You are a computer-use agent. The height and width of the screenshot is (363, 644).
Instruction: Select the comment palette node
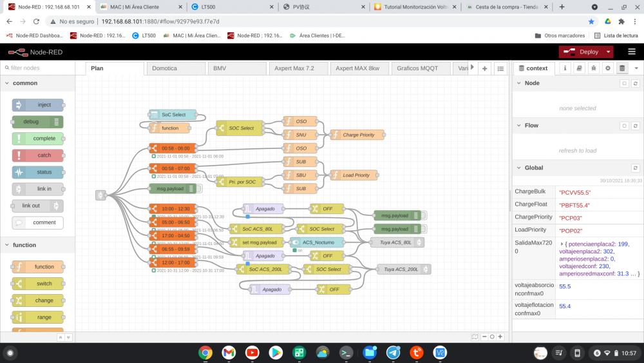pos(38,223)
